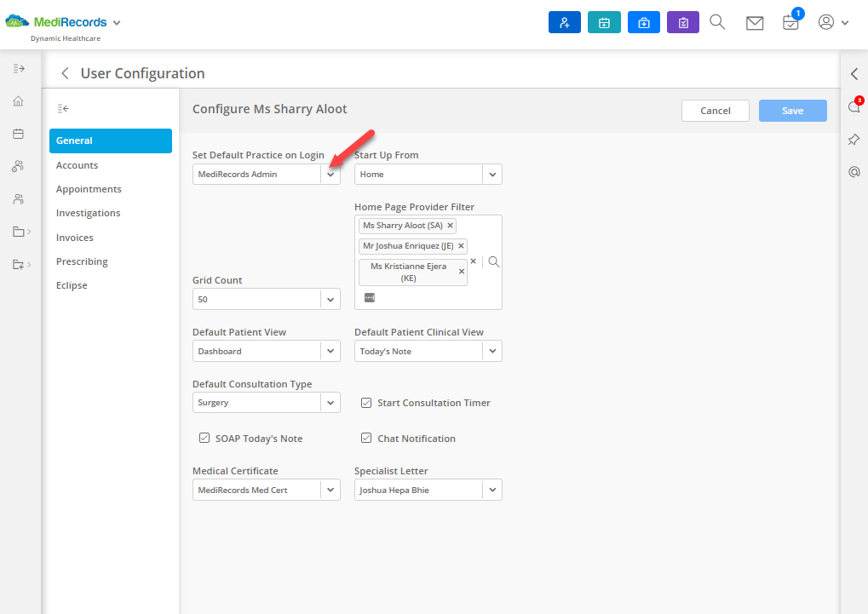868x614 pixels.
Task: Remove Mr Joshua Enriquez (JE) provider tag
Action: [461, 246]
